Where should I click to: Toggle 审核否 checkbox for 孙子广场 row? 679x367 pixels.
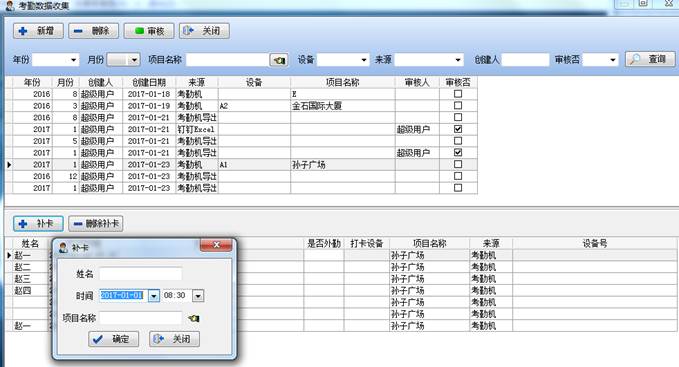point(458,164)
